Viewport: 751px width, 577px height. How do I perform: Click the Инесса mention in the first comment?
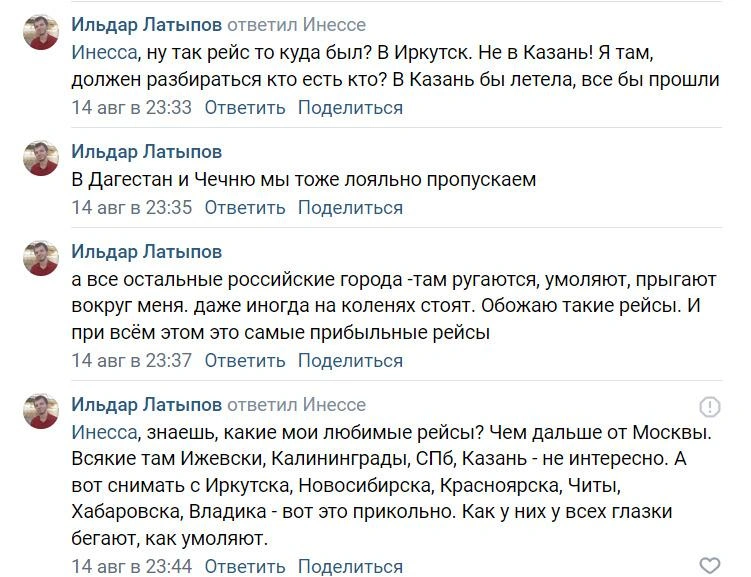coord(103,53)
